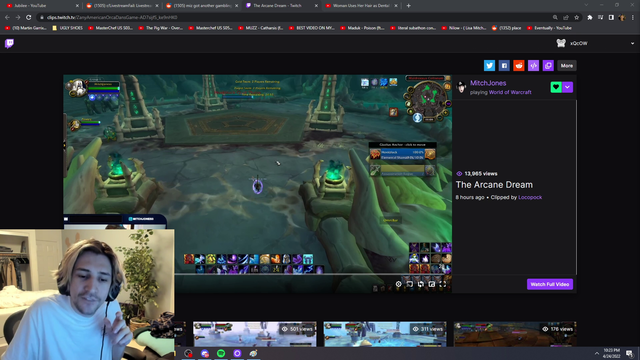Share the clip on Twitter
640x360 pixels.
(489, 65)
